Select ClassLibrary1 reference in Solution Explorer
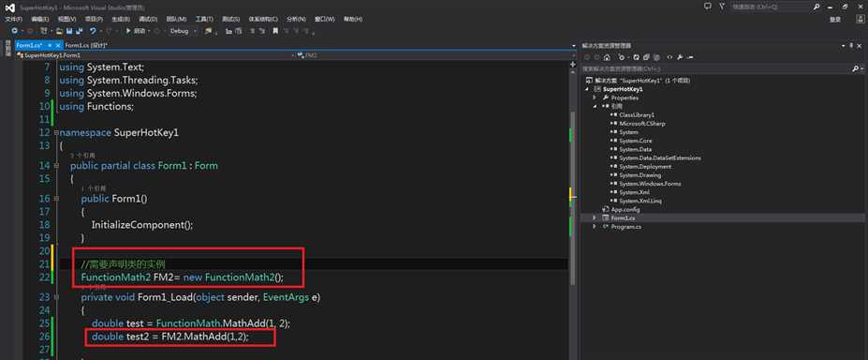 pos(637,114)
